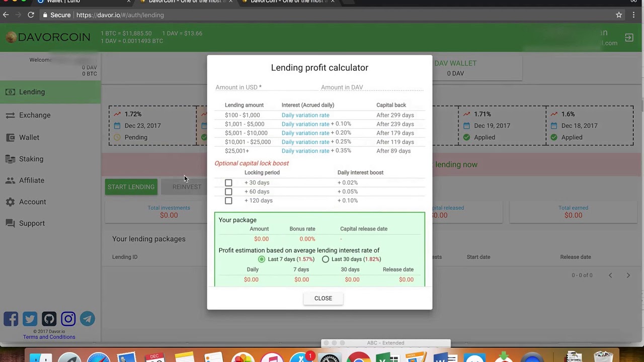Click Daily variation rate for $100 - $1,000

pos(305,115)
